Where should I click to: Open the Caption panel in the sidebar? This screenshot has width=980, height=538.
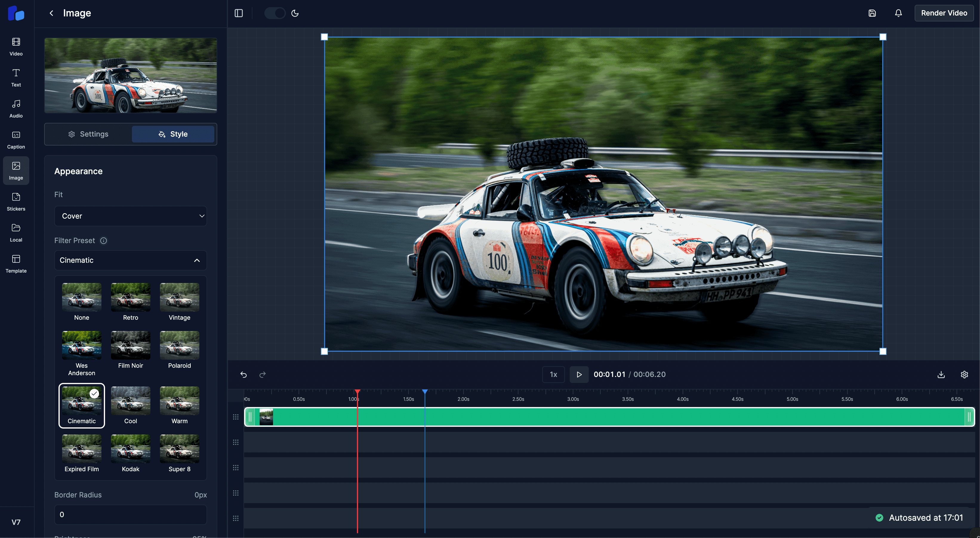coord(16,140)
